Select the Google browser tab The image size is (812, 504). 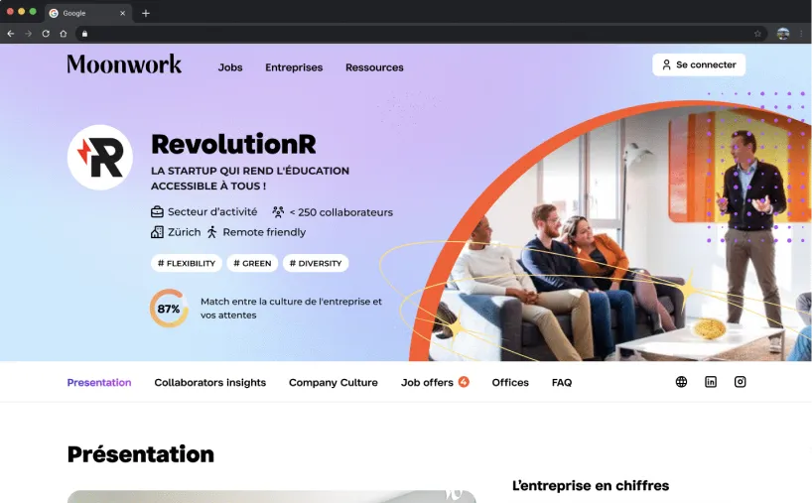(x=87, y=13)
